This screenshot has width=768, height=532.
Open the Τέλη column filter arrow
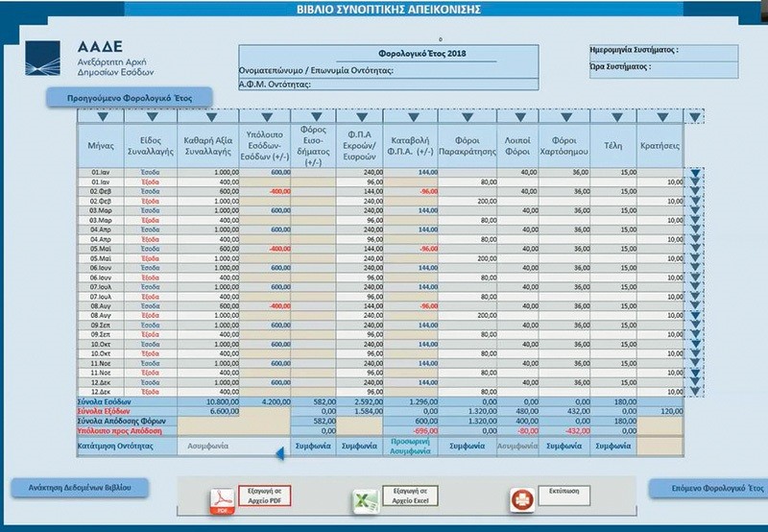click(612, 117)
